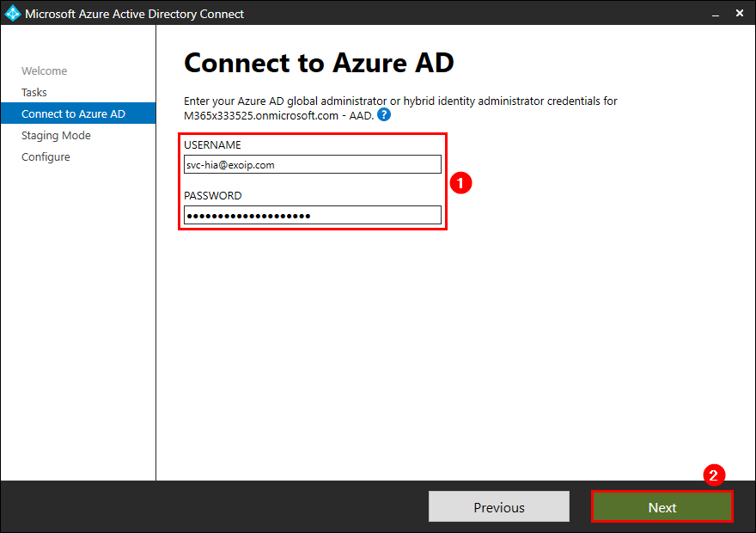Click the red number 1 annotation badge
The height and width of the screenshot is (533, 756).
[x=461, y=183]
